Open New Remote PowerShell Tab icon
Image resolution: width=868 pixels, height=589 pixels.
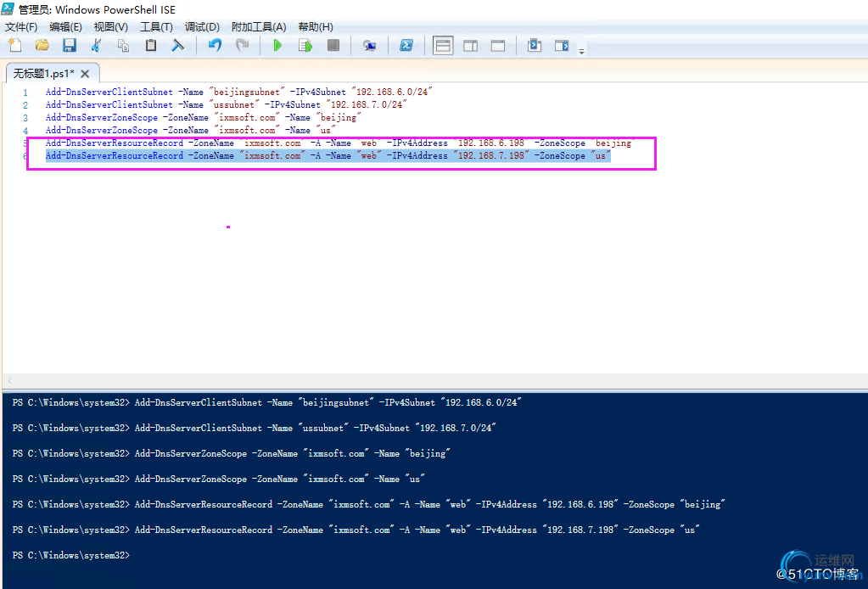coord(370,45)
